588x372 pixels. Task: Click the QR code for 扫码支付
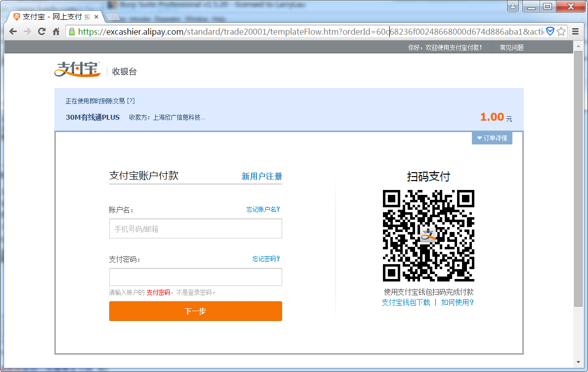(428, 236)
